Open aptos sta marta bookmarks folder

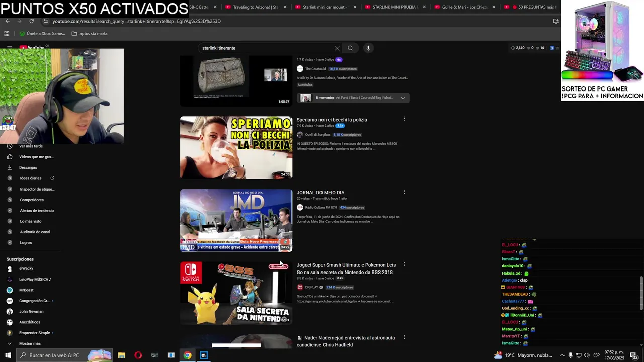pos(90,34)
